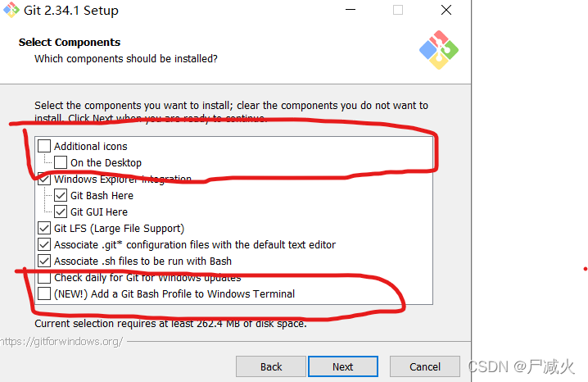Toggle the Git Bash Here checkbox
This screenshot has height=382, width=588.
[x=61, y=195]
